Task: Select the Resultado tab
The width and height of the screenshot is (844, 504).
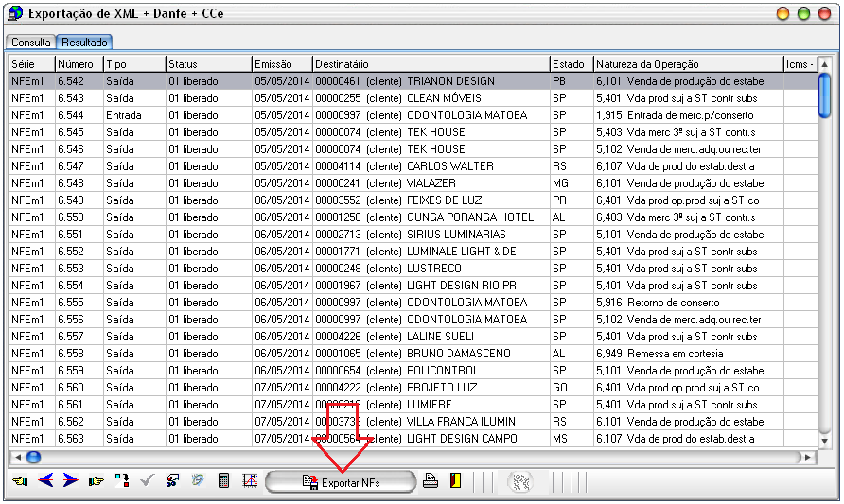Action: pyautogui.click(x=84, y=42)
